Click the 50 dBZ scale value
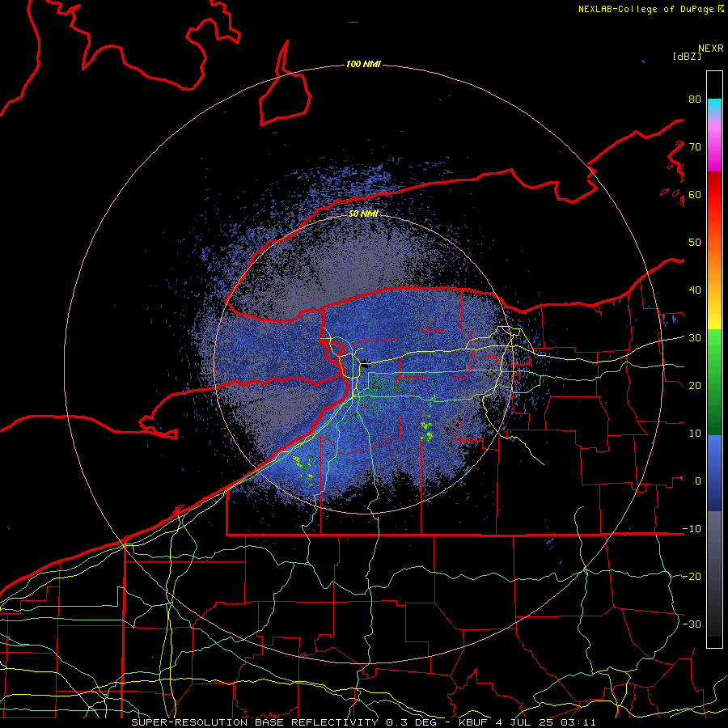728x728 pixels. [x=695, y=243]
